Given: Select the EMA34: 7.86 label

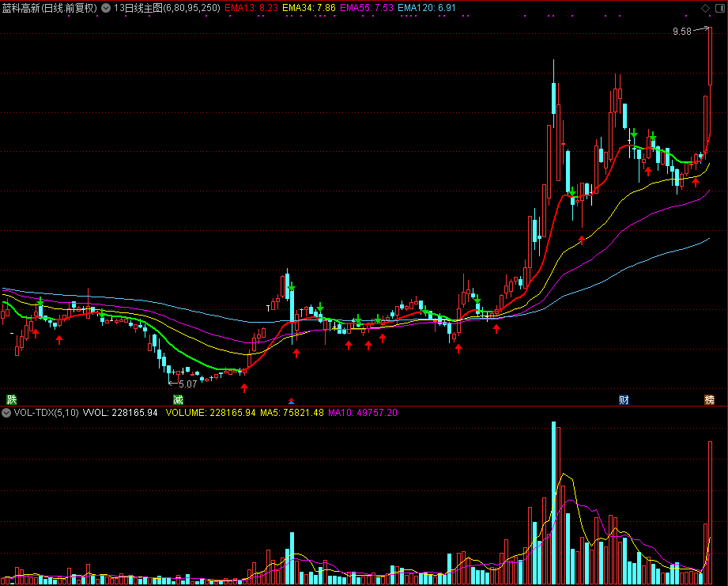Looking at the screenshot, I should click(309, 8).
